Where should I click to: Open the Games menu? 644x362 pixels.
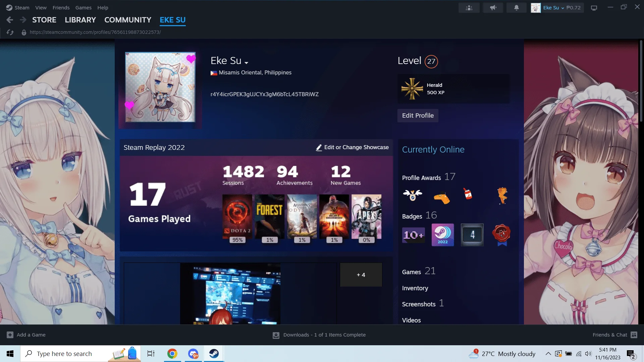pos(84,8)
